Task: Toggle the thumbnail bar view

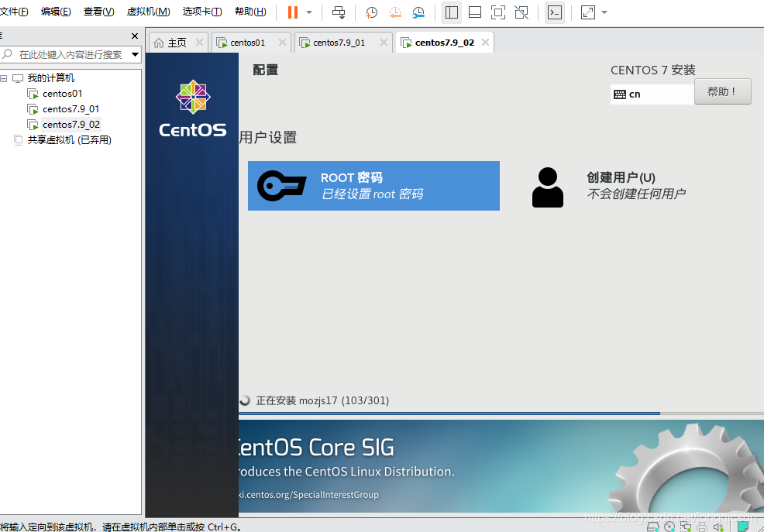Action: click(x=474, y=12)
